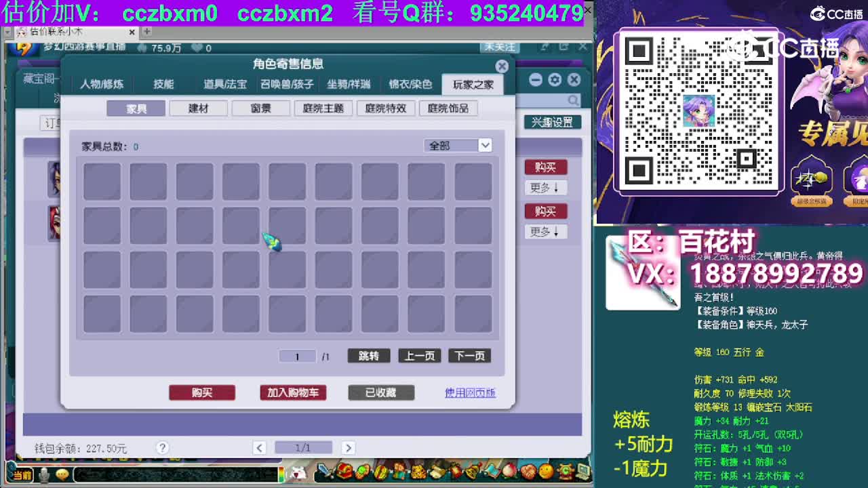
Task: Switch to the 道具/法宝 tab
Action: pos(225,84)
